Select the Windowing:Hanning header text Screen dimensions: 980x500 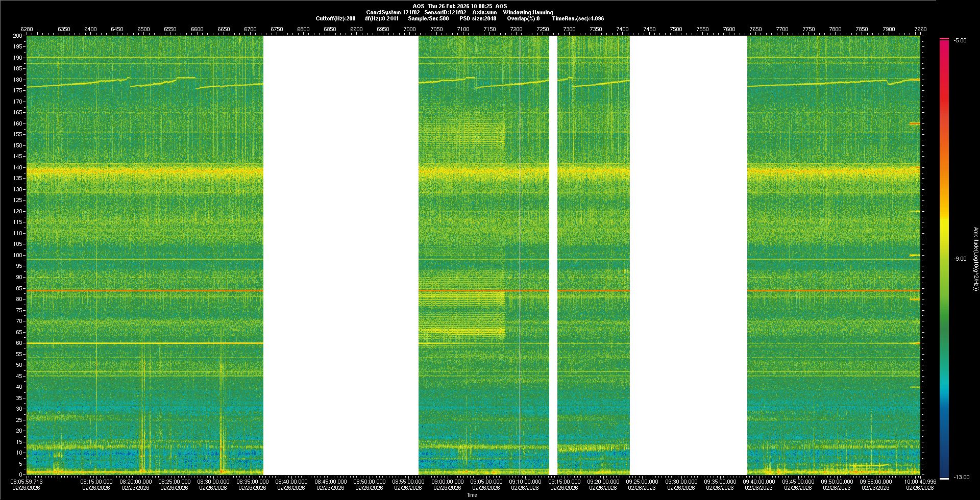(528, 12)
